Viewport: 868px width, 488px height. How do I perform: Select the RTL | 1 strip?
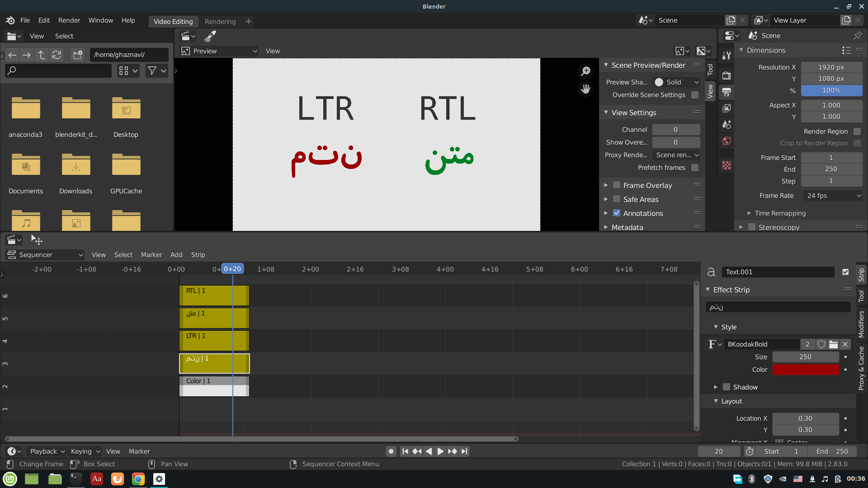[214, 296]
